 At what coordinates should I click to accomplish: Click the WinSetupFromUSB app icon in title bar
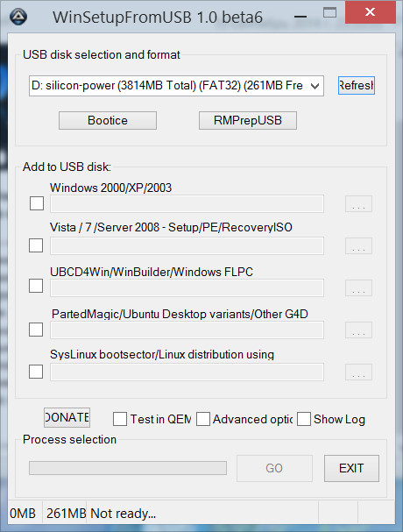click(18, 17)
